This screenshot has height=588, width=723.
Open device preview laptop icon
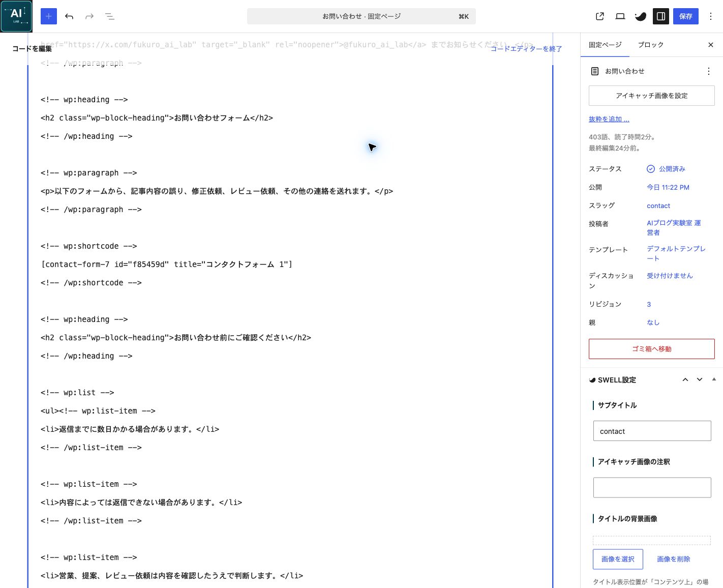(x=620, y=16)
